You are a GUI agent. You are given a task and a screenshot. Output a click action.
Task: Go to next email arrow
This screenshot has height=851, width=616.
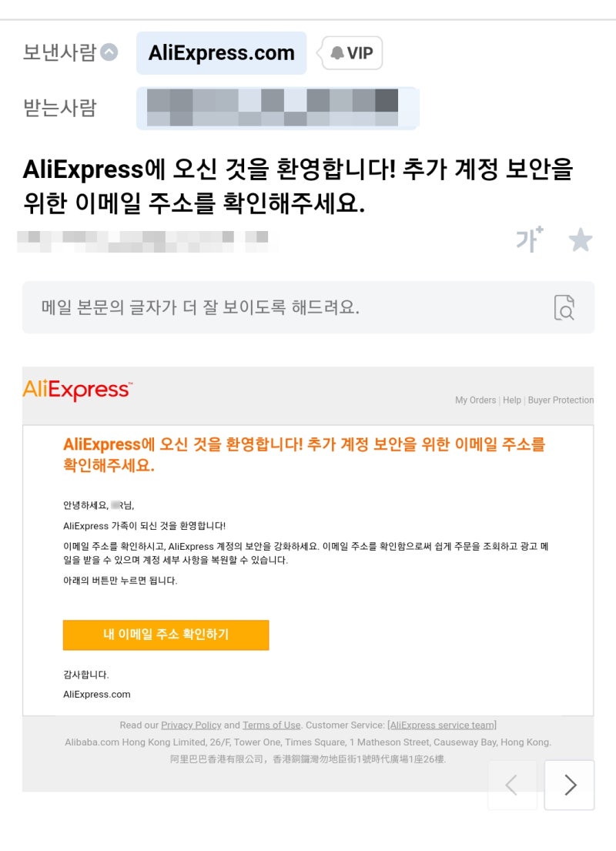click(x=569, y=786)
